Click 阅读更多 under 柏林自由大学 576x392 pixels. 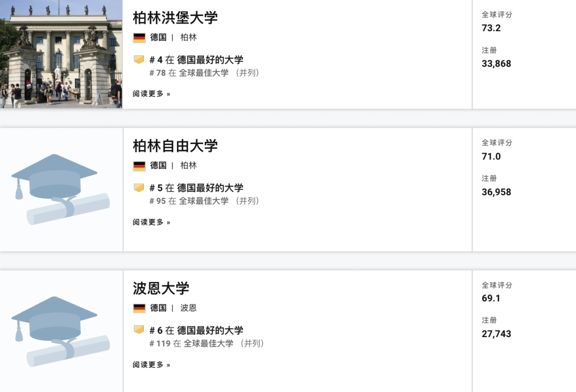[151, 222]
